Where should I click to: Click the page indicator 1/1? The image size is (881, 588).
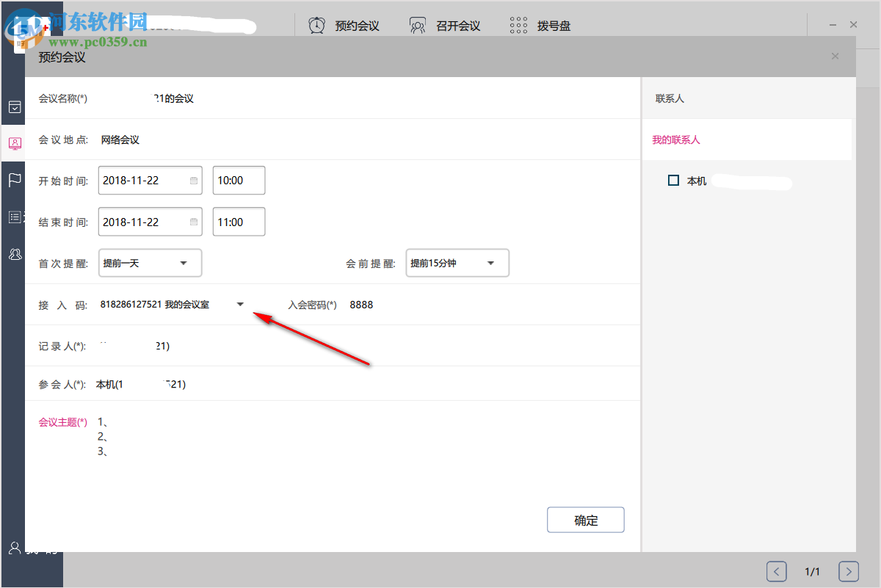click(x=812, y=571)
